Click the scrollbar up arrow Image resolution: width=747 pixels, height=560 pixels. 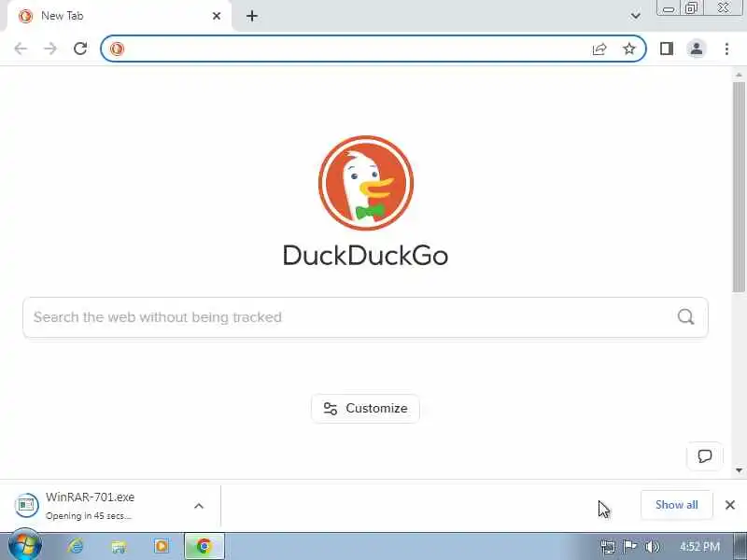coord(739,75)
